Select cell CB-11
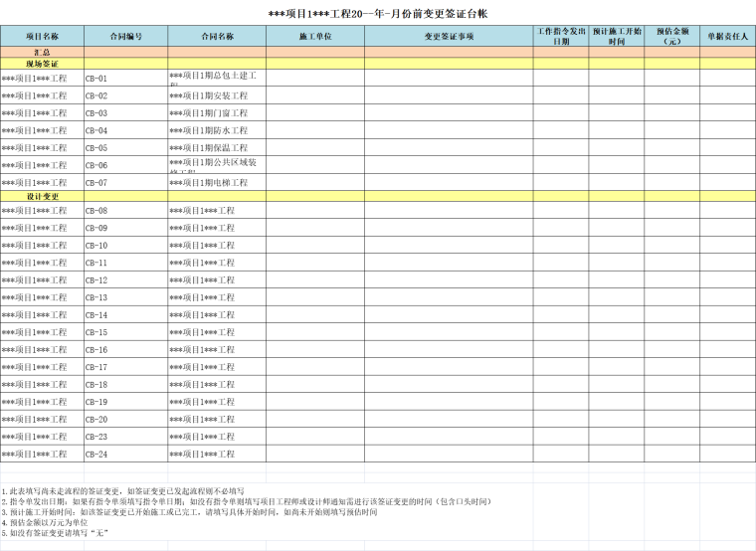756x551 pixels. [x=126, y=263]
